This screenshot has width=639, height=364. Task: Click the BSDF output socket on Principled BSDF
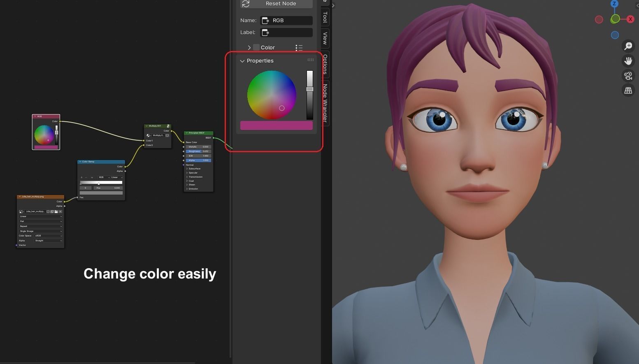pyautogui.click(x=214, y=138)
